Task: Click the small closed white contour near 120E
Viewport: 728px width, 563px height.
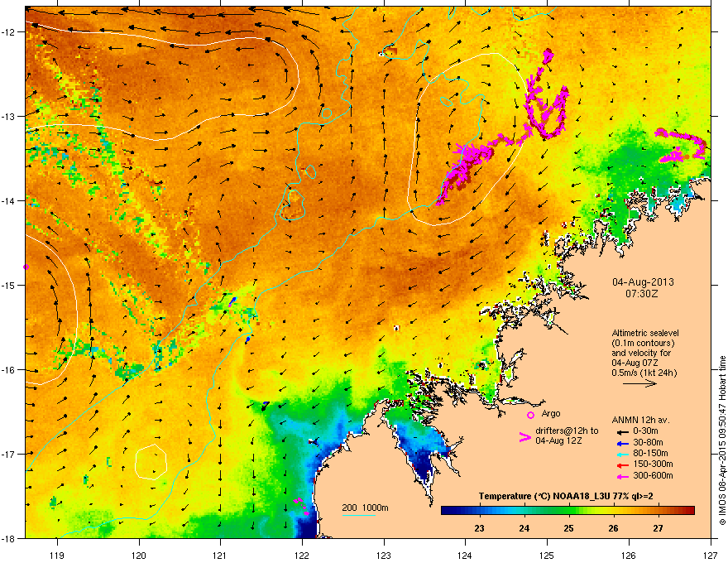Action: (x=151, y=462)
